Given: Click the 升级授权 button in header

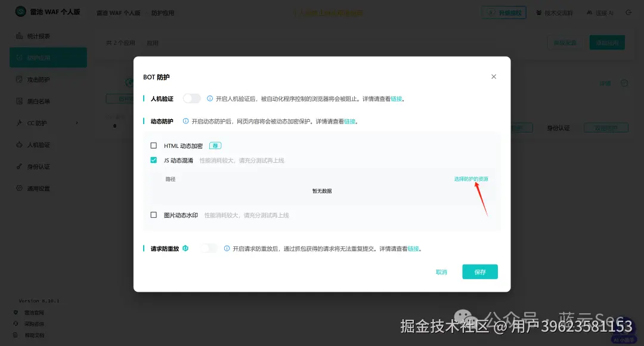Looking at the screenshot, I should [x=503, y=13].
